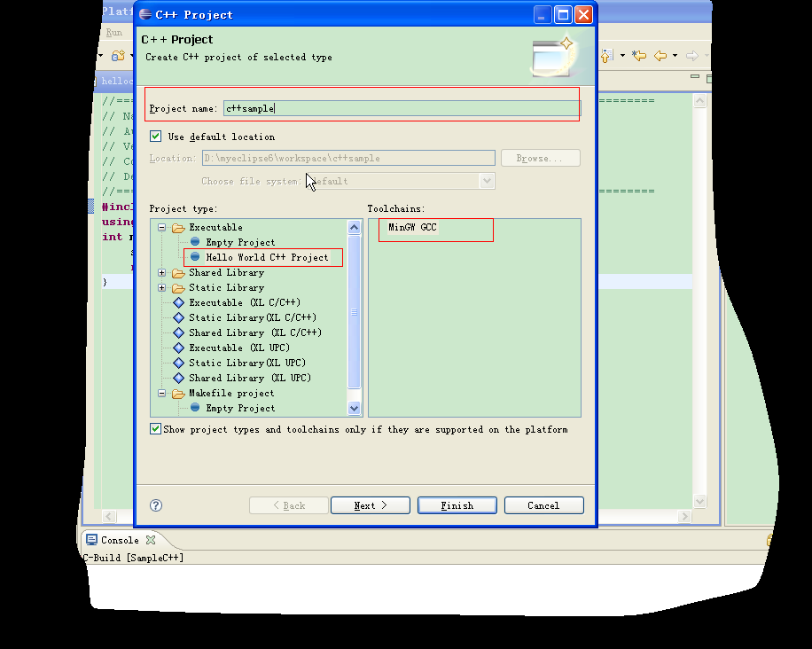Toggle the Use default location checkbox

pos(155,137)
